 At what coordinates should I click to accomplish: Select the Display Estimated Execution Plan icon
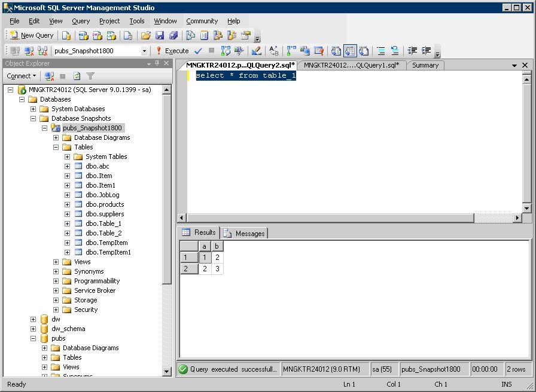[x=225, y=51]
